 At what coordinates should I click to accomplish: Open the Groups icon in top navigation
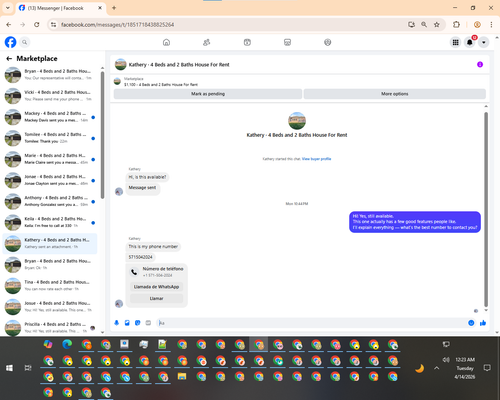[328, 42]
